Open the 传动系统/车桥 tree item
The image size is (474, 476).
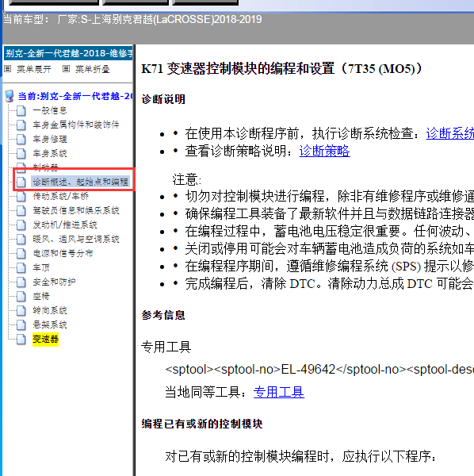click(x=61, y=196)
